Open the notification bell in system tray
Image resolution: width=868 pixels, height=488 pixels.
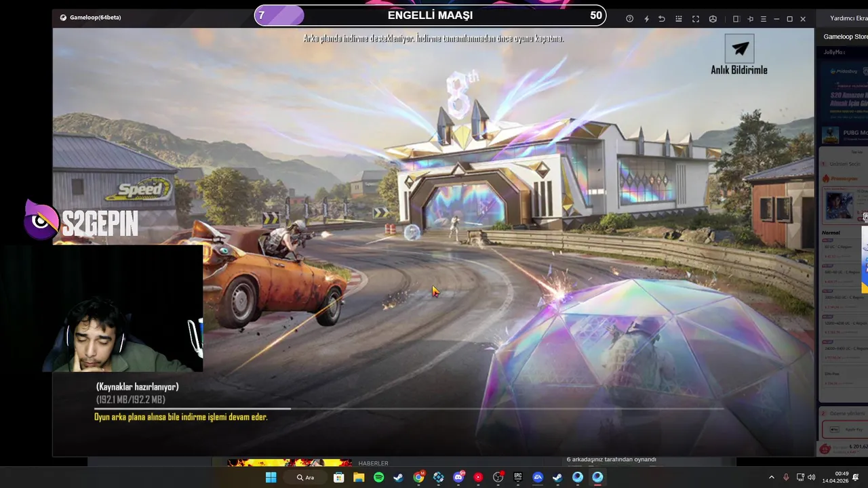(856, 477)
